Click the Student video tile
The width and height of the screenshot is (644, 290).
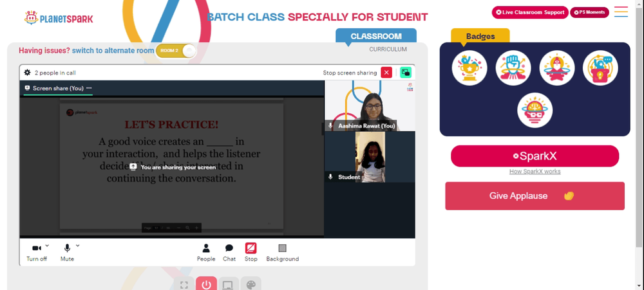pos(370,157)
